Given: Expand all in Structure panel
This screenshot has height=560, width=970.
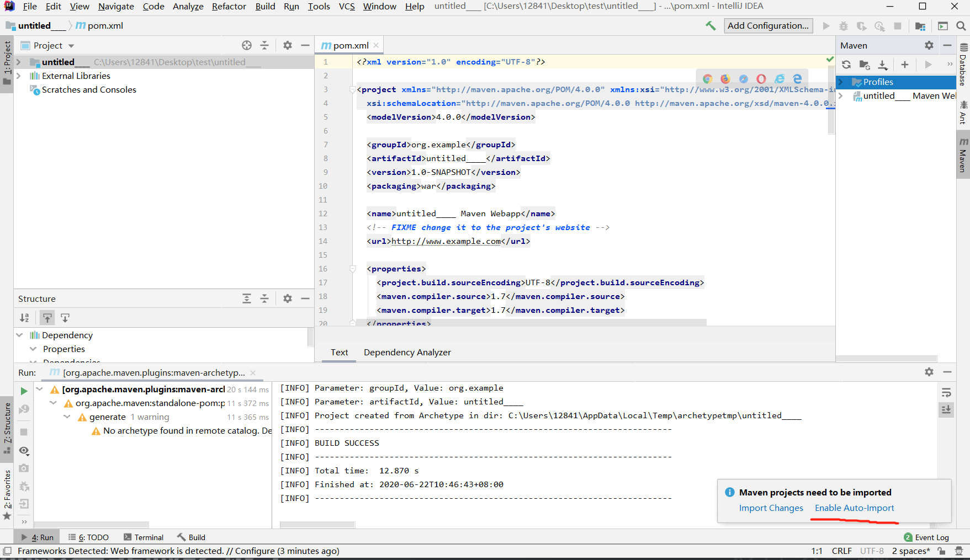Looking at the screenshot, I should pos(247,298).
